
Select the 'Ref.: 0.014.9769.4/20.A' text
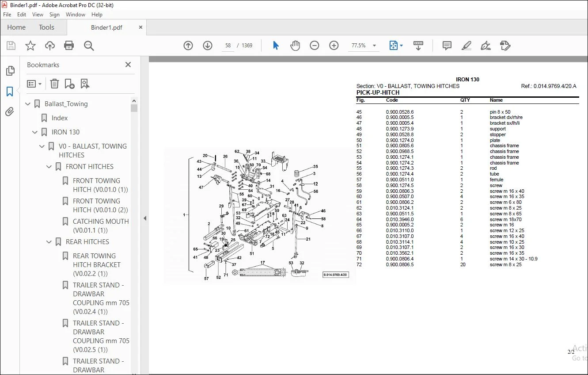(x=549, y=86)
